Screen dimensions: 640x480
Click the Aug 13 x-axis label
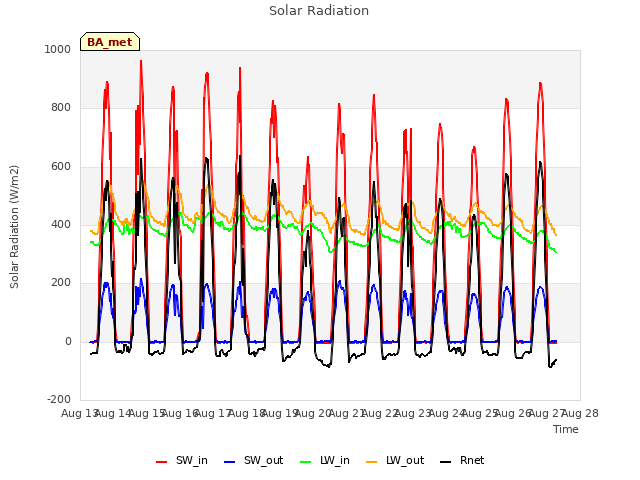[80, 413]
